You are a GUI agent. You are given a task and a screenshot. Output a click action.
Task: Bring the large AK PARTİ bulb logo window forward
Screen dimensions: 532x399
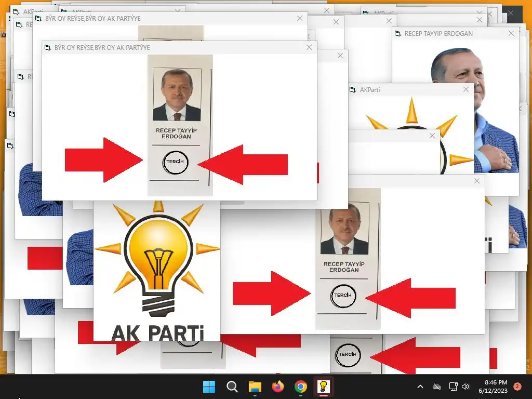(157, 271)
